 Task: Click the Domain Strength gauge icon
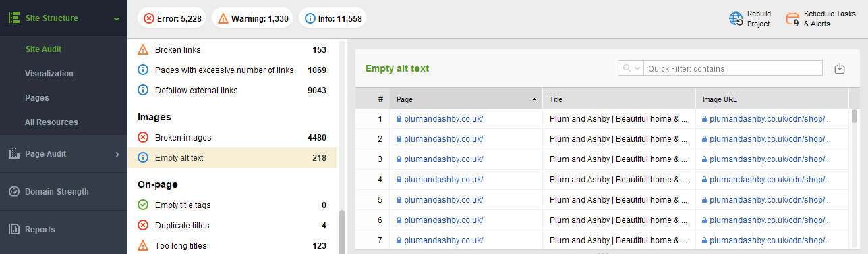(x=13, y=192)
